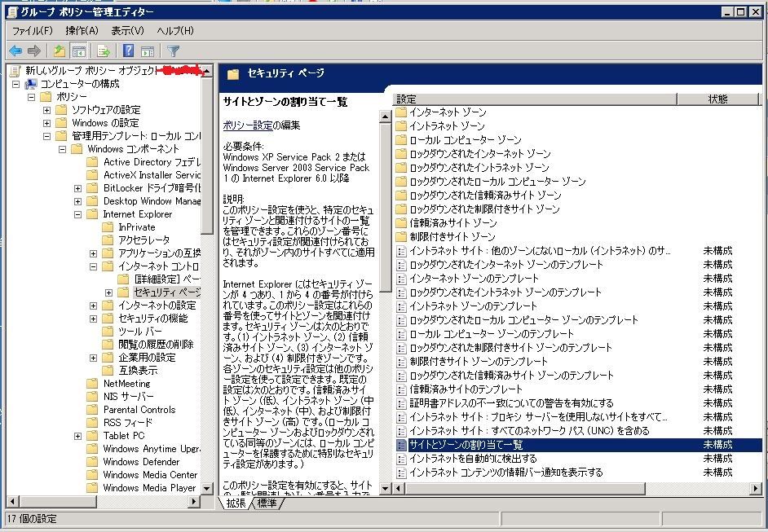The height and width of the screenshot is (532, 768).
Task: Click the 状態 column header
Action: [717, 99]
